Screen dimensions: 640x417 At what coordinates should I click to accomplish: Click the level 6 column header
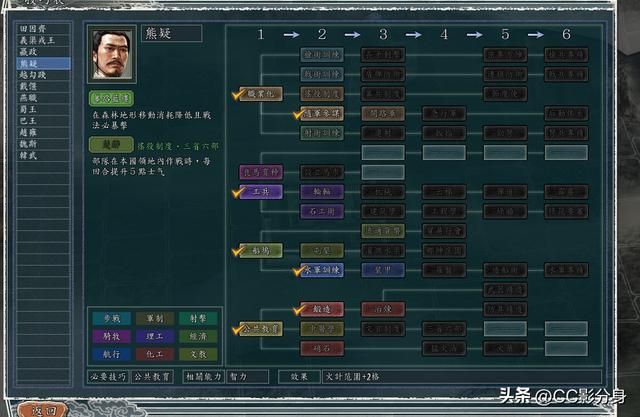point(566,34)
